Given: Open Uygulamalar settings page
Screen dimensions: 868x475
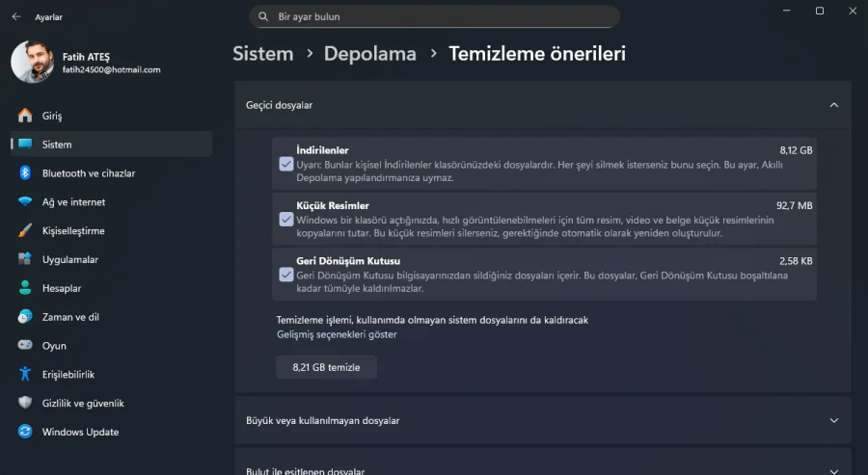Looking at the screenshot, I should [x=111, y=259].
